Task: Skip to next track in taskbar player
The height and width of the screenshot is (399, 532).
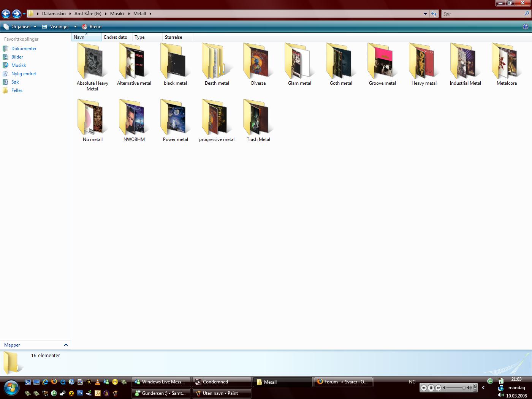Action: [438, 388]
